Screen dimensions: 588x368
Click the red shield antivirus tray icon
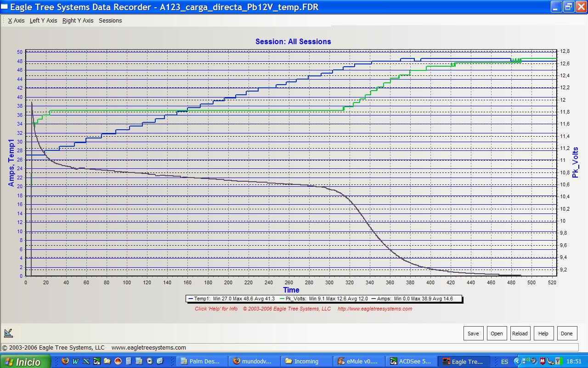(x=543, y=361)
